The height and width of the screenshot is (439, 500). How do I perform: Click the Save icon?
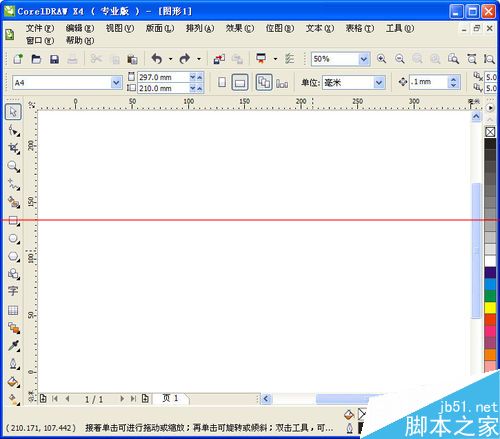click(x=54, y=59)
